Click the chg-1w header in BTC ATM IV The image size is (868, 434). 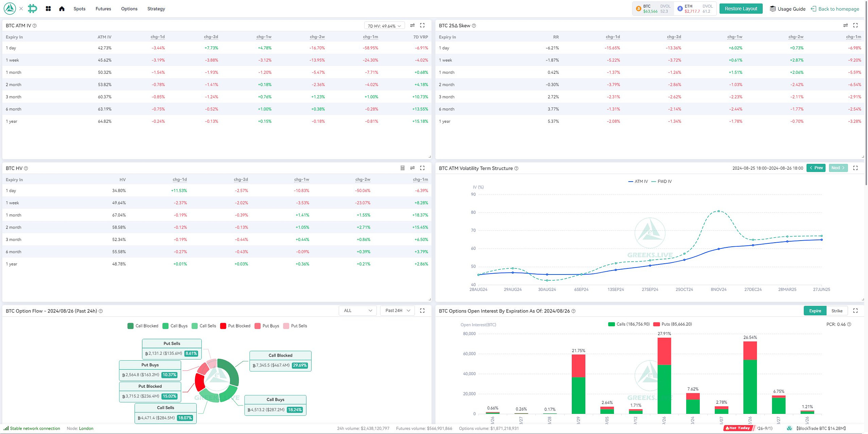(264, 37)
